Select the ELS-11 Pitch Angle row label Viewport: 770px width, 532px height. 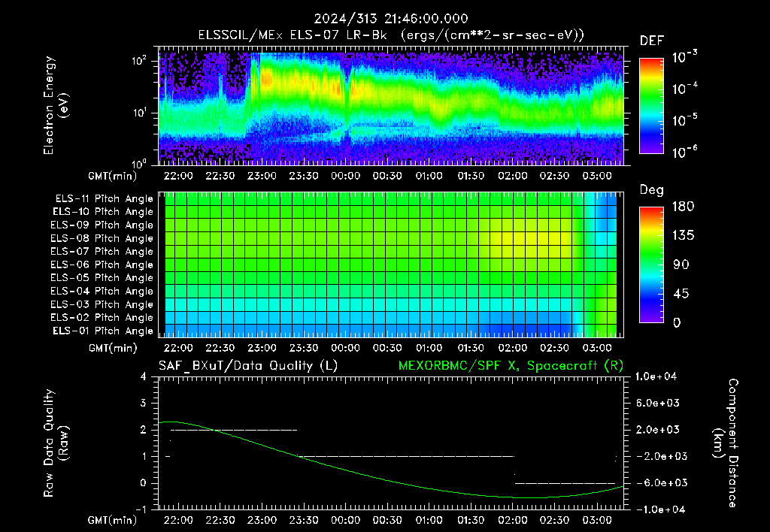pos(104,199)
